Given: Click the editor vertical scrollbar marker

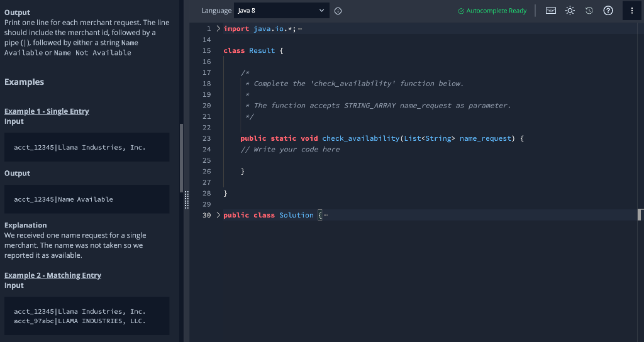Looking at the screenshot, I should tap(639, 215).
